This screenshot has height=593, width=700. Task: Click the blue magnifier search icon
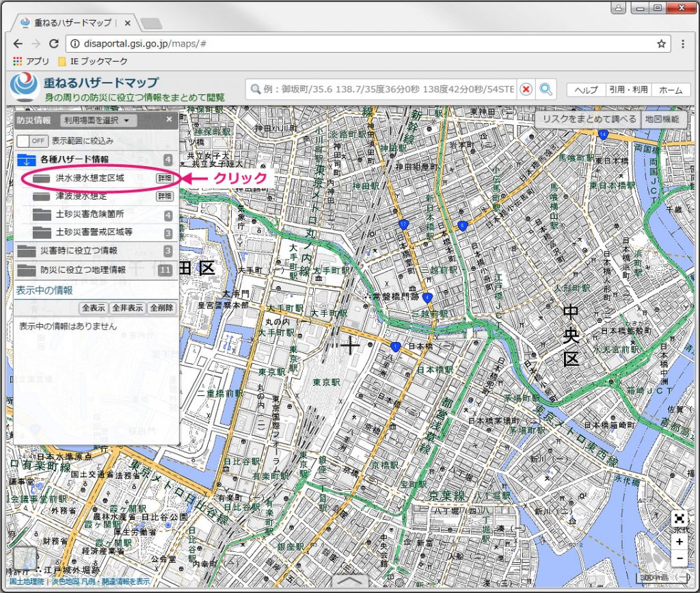coord(546,90)
